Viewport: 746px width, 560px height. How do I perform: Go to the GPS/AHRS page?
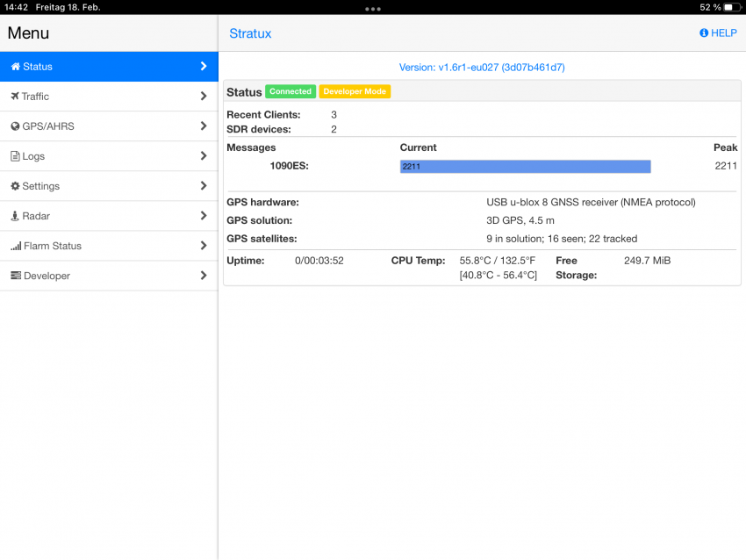click(x=109, y=126)
